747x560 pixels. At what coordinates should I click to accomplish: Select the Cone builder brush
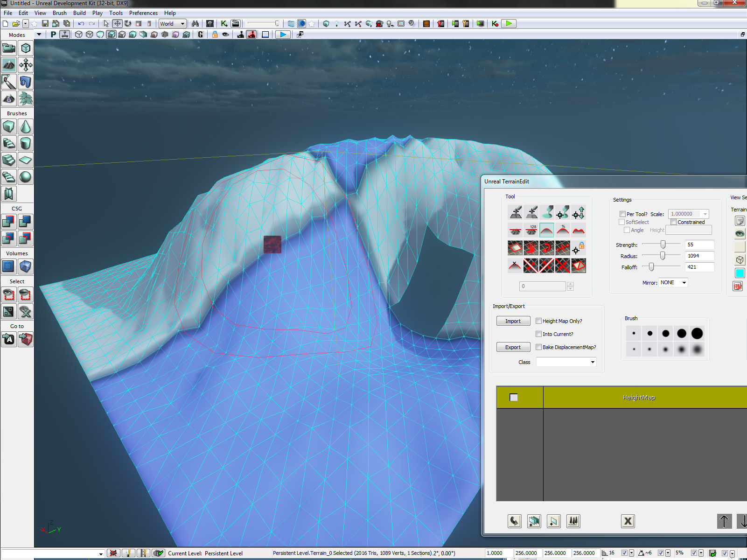(x=26, y=126)
